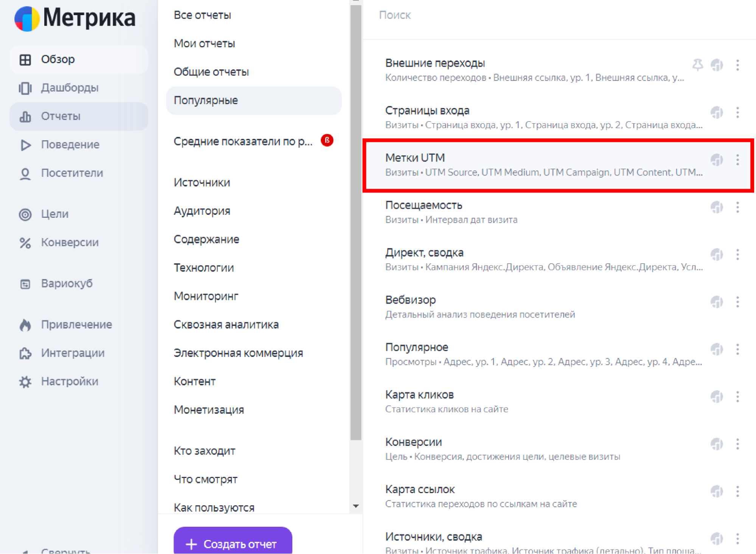The image size is (756, 554).
Task: Open more options for Страницы входа
Action: pos(737,112)
